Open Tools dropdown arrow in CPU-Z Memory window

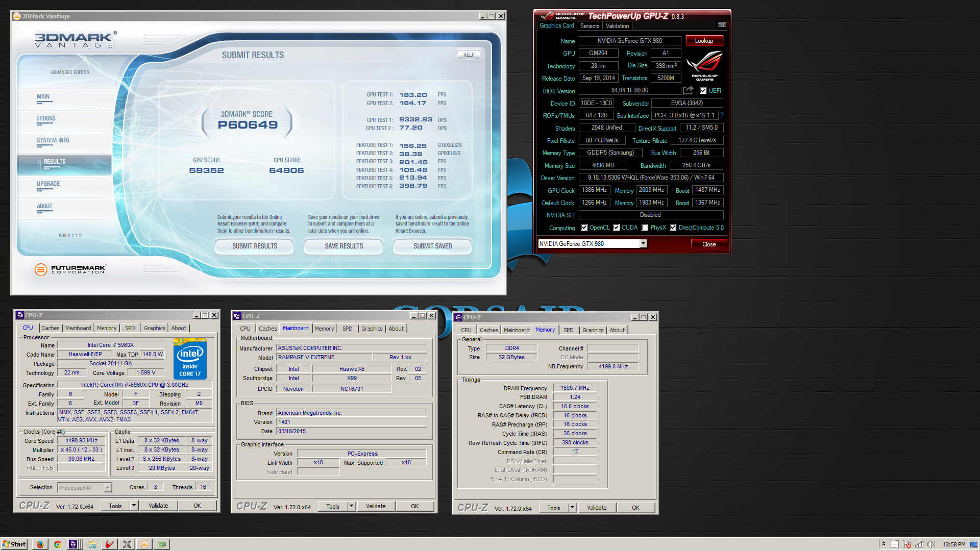pos(572,508)
